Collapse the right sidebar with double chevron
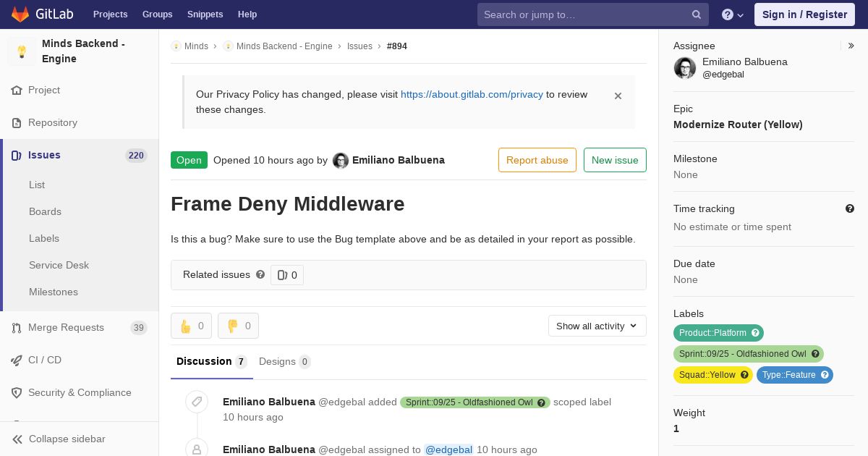This screenshot has height=456, width=868. 851,46
